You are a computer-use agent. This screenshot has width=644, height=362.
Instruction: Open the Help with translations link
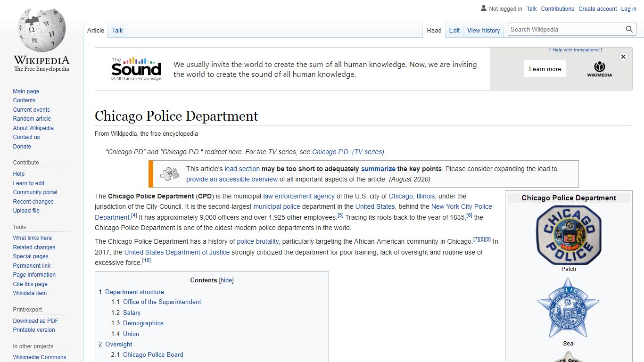576,50
